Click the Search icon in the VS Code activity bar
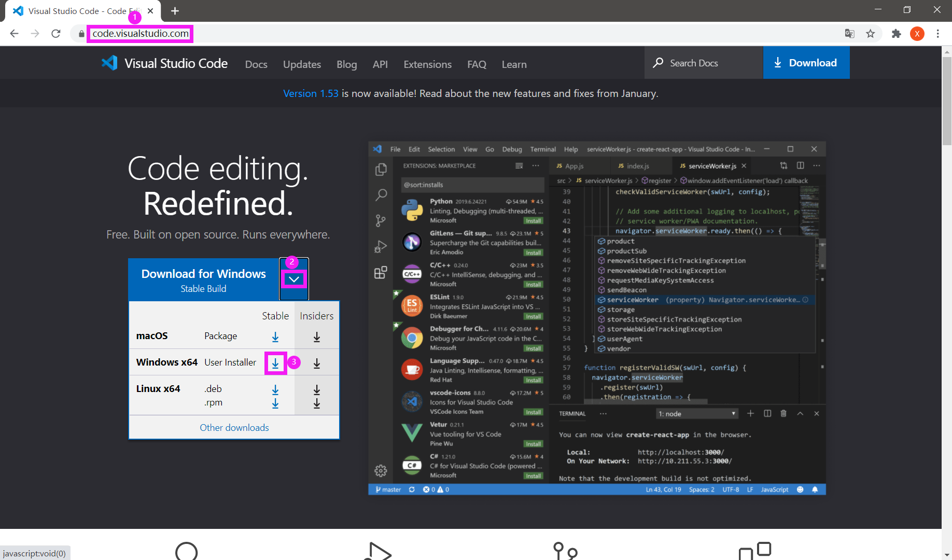This screenshot has height=560, width=952. click(381, 195)
